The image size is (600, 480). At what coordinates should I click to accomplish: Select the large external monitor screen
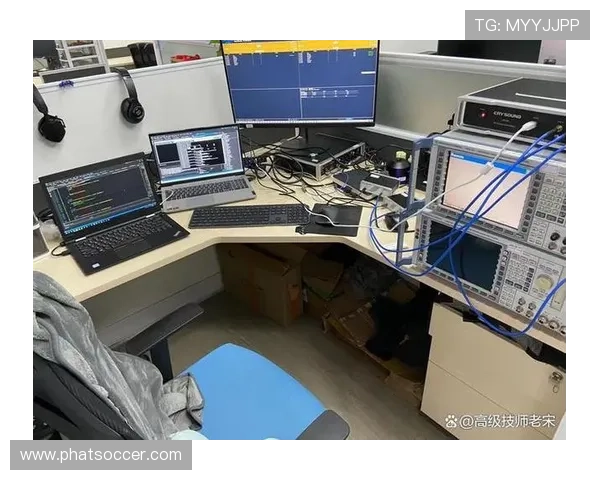[298, 83]
